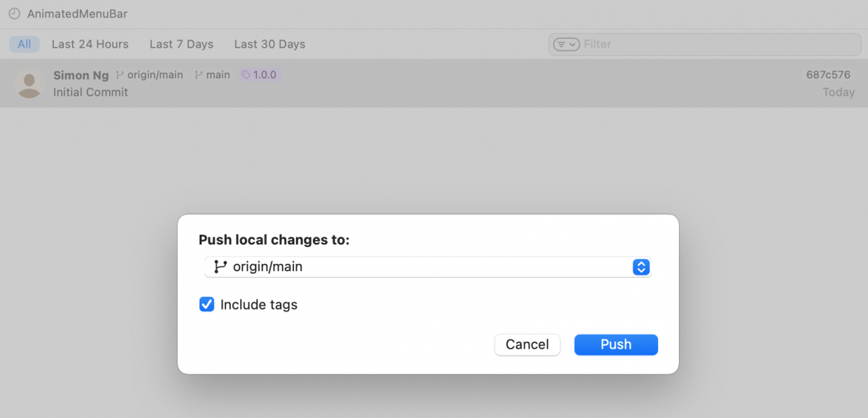Cancel the push dialog

coord(527,344)
